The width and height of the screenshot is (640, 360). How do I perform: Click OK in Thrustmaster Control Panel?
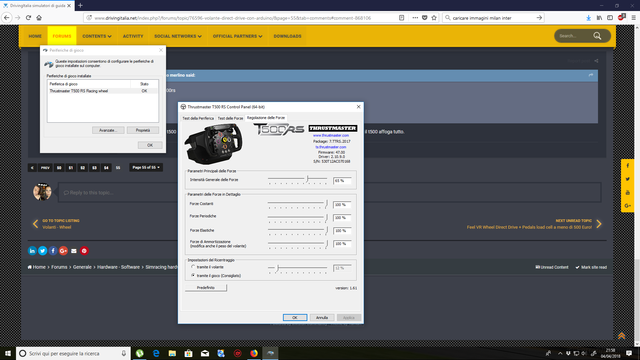[x=295, y=318]
